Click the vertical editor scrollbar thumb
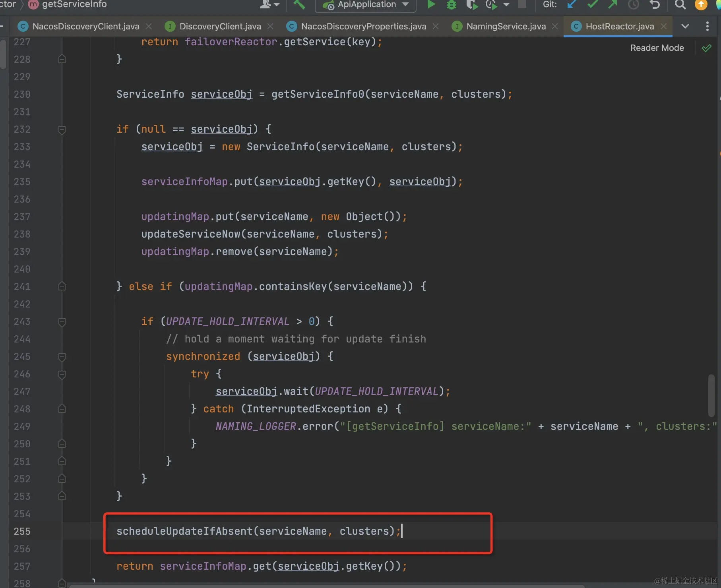This screenshot has width=721, height=588. [711, 396]
